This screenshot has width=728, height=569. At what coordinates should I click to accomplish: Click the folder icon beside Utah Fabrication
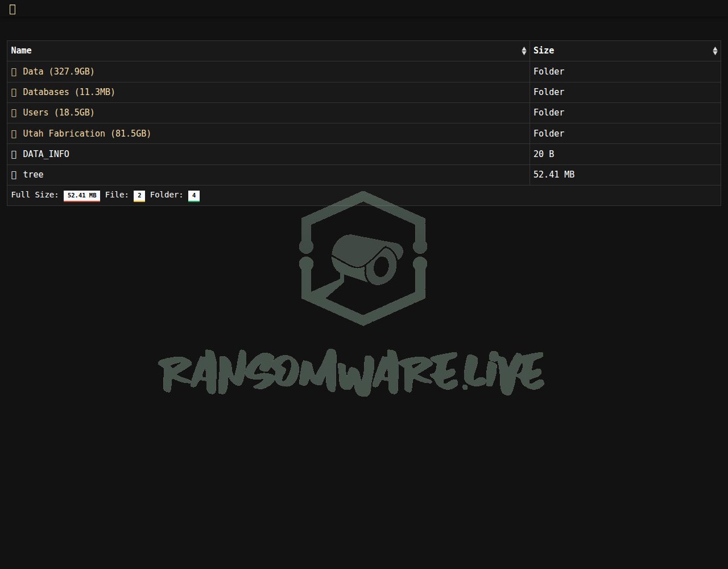14,134
